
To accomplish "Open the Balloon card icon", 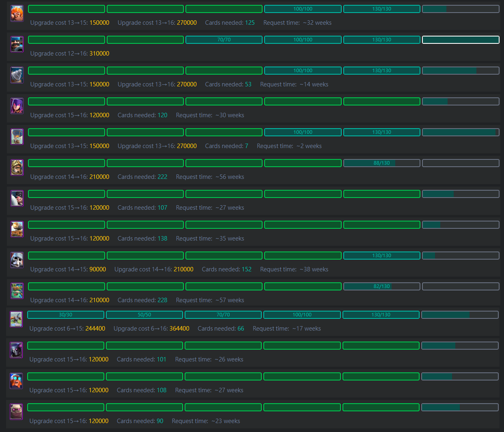I will (17, 137).
